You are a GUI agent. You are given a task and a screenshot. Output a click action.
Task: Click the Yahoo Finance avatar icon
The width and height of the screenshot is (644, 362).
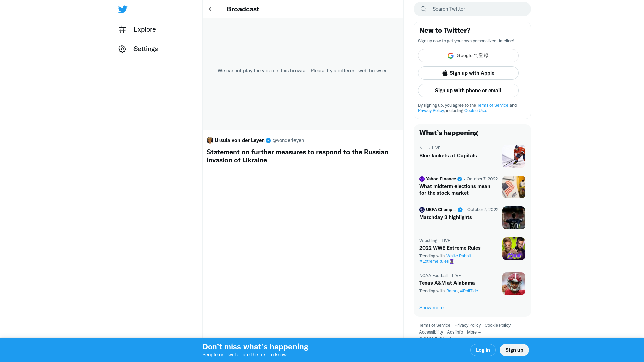pos(422,179)
